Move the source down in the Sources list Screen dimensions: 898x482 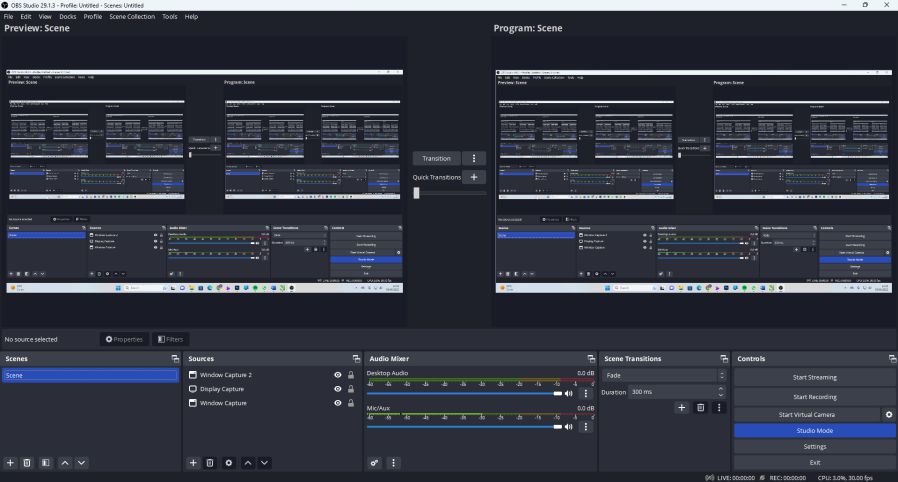pyautogui.click(x=264, y=463)
